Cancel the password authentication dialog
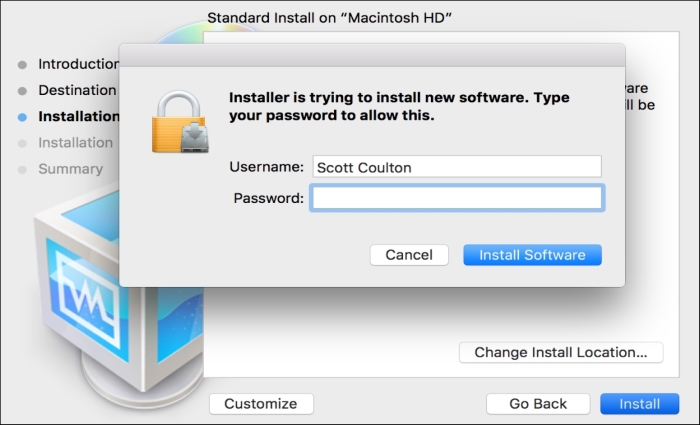700x425 pixels. (408, 255)
